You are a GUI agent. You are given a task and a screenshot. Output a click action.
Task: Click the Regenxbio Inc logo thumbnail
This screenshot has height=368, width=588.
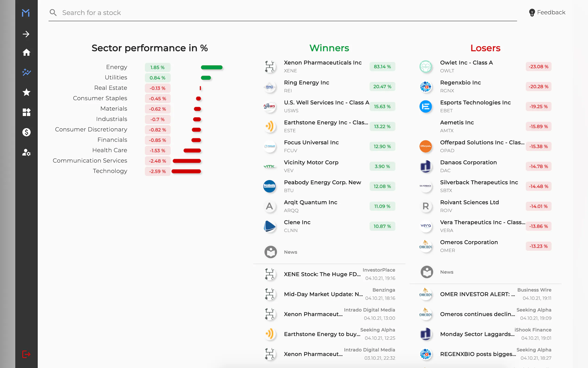pos(426,87)
